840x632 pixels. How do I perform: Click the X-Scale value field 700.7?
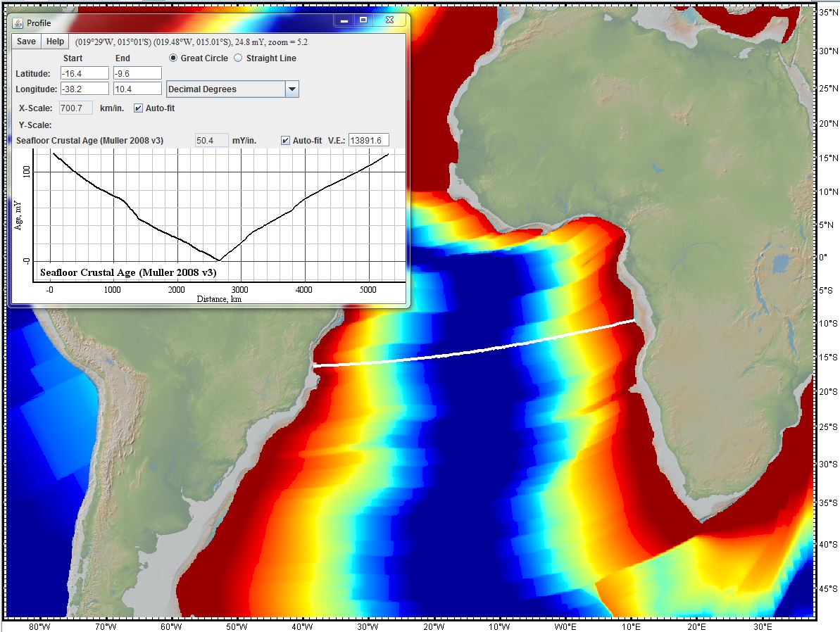[x=76, y=108]
